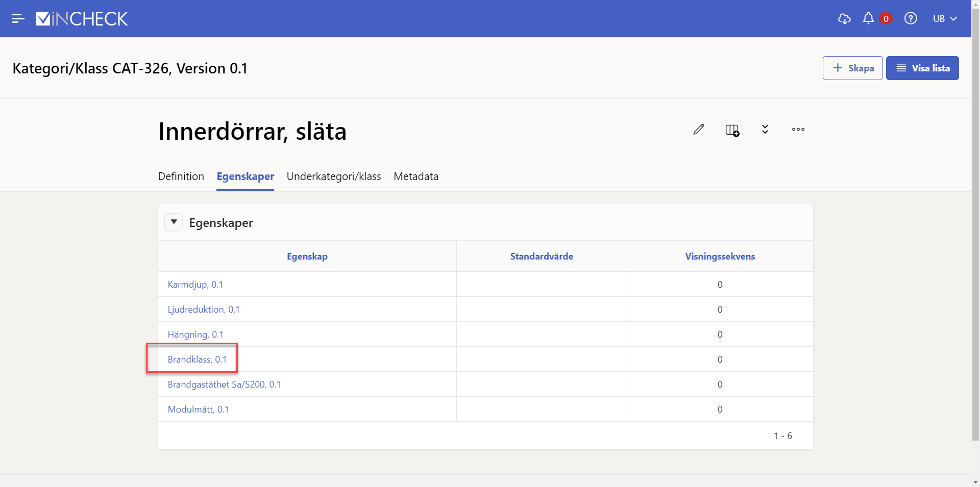Click the add column icon
This screenshot has height=487, width=980.
(732, 130)
